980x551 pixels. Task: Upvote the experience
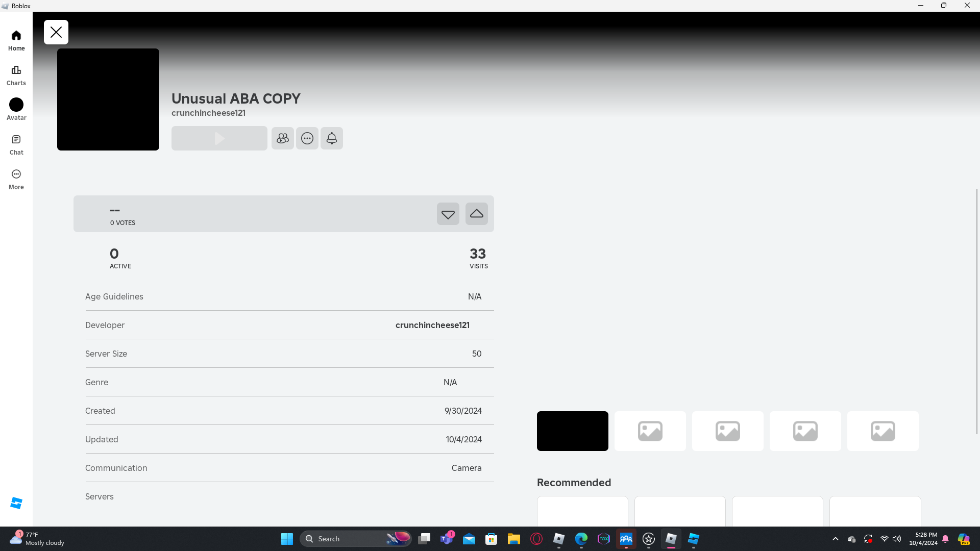(x=477, y=214)
